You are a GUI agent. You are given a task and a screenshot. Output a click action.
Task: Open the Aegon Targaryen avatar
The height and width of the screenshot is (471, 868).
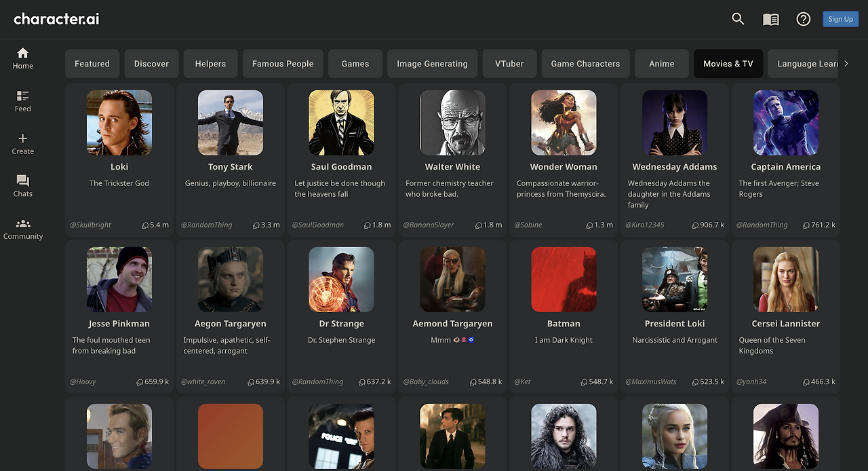click(x=231, y=280)
